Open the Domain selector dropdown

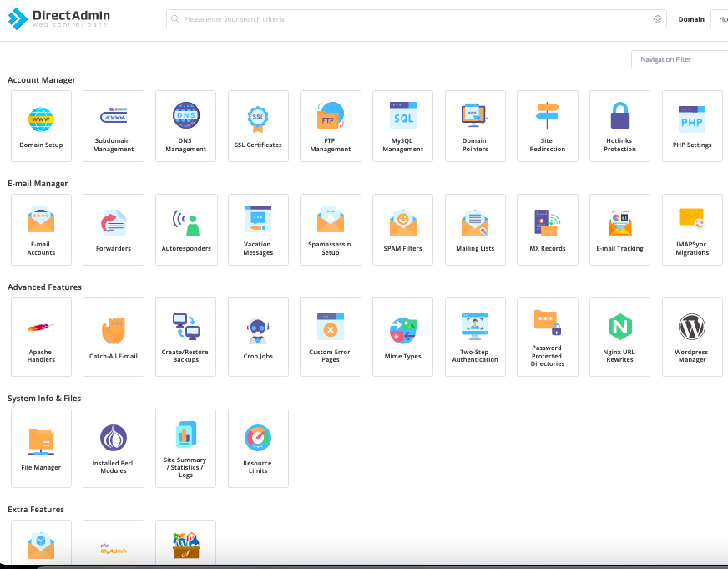720,19
